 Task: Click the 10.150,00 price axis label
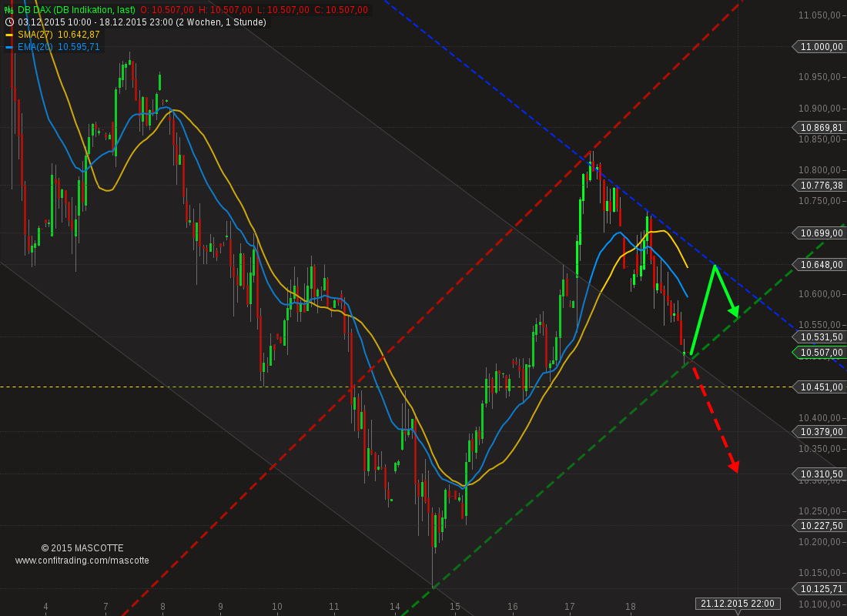tap(820, 573)
